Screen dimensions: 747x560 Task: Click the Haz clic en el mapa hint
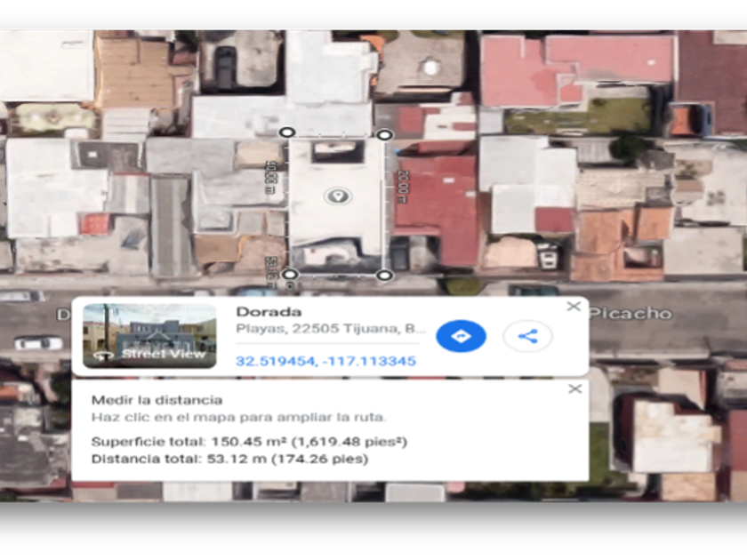click(238, 418)
